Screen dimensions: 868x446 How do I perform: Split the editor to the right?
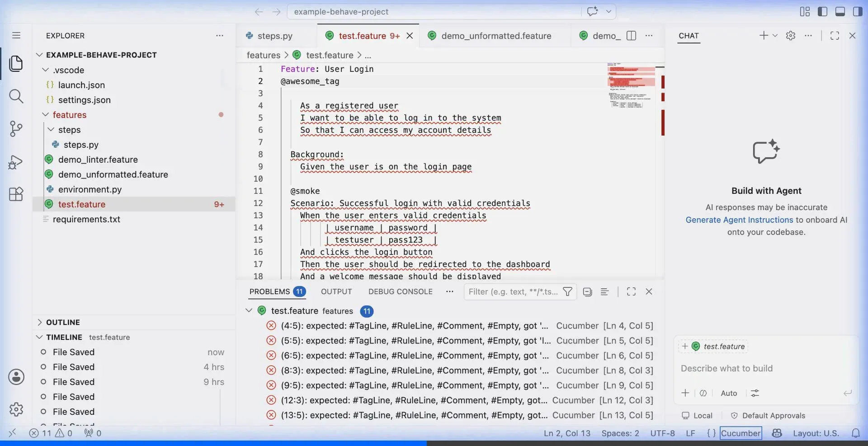tap(632, 36)
